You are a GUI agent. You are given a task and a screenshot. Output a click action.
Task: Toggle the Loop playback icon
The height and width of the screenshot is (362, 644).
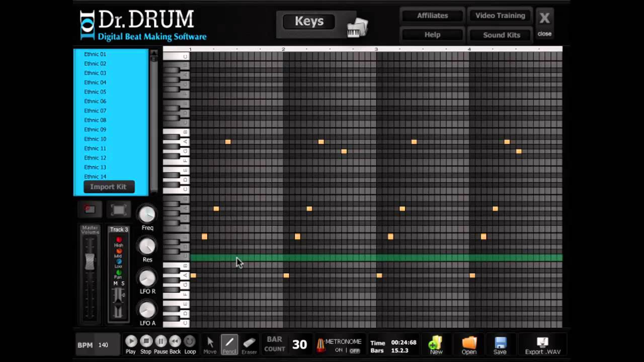coord(190,341)
